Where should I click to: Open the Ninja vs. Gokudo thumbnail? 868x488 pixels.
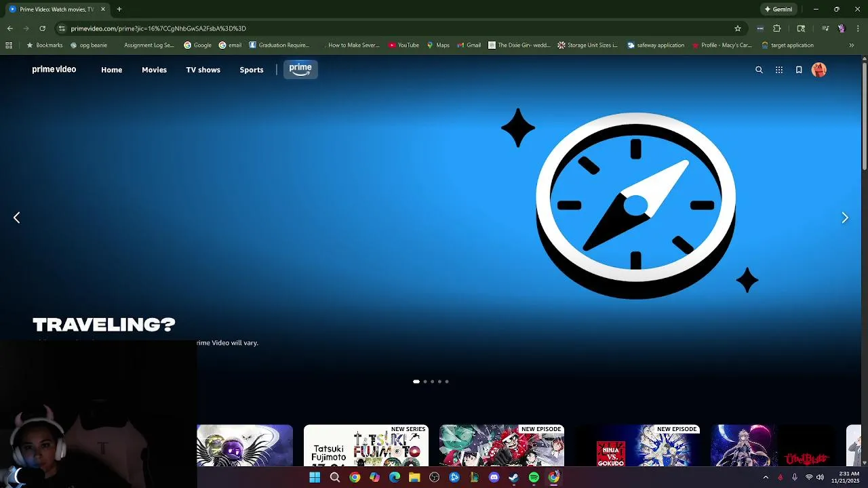pos(637,445)
